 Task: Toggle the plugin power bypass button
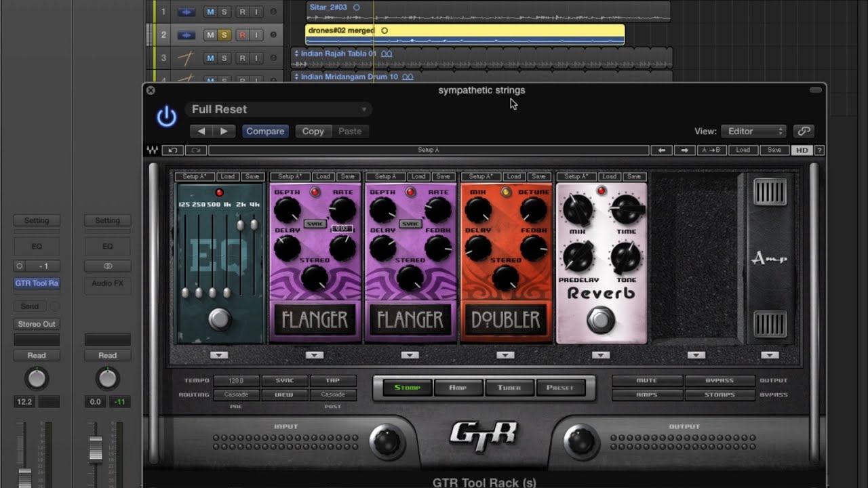pyautogui.click(x=166, y=117)
